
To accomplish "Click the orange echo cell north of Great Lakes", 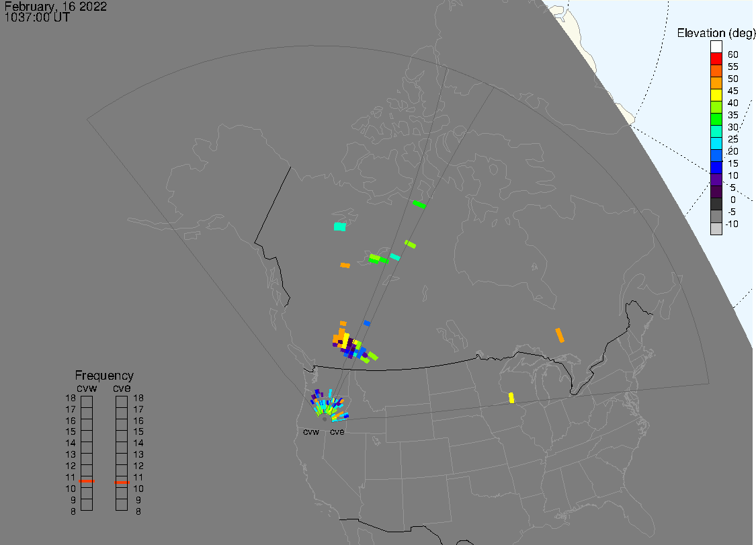I will pos(560,335).
